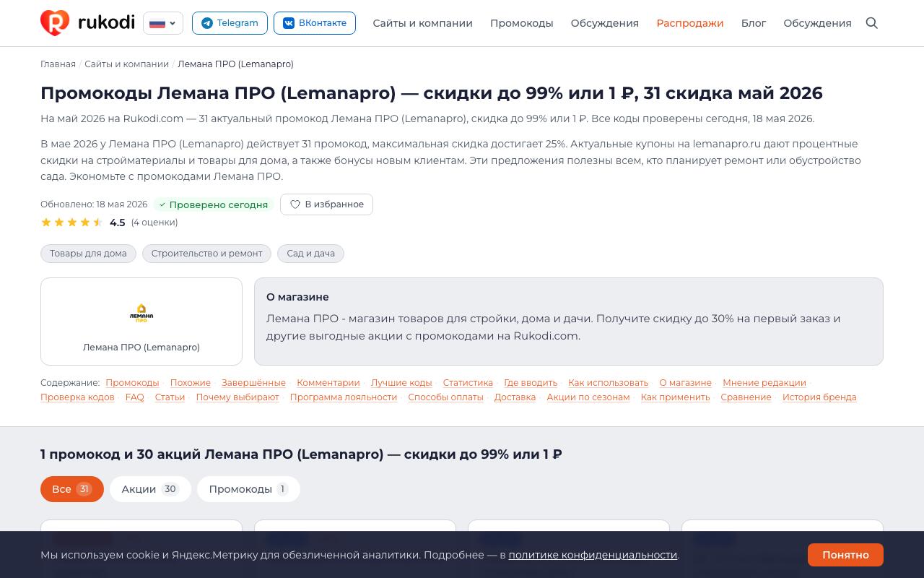
Task: Click the (4 оценки) rating count
Action: click(x=154, y=223)
